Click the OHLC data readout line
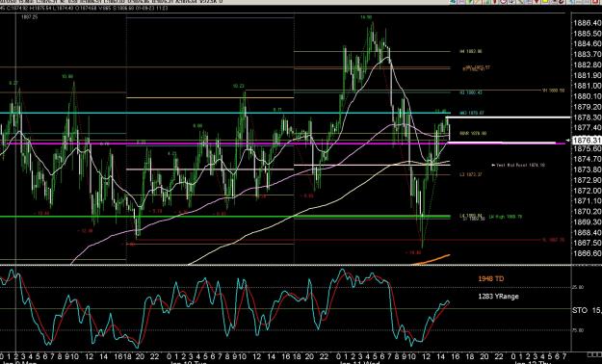This screenshot has height=364, width=602. (x=84, y=8)
